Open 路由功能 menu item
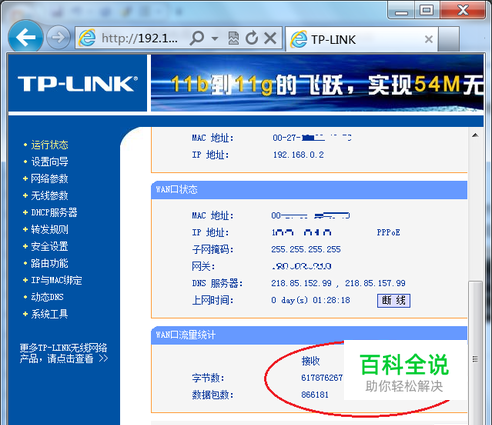 point(49,263)
